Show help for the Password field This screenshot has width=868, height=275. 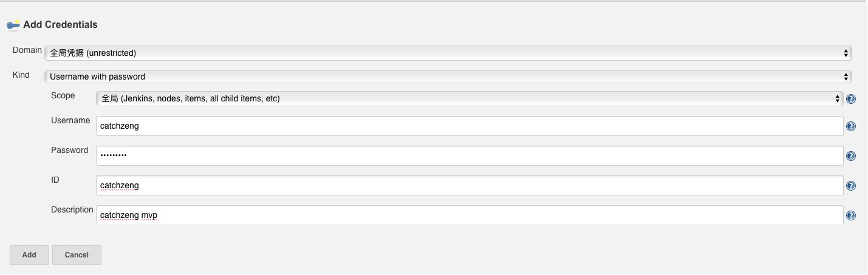(851, 156)
